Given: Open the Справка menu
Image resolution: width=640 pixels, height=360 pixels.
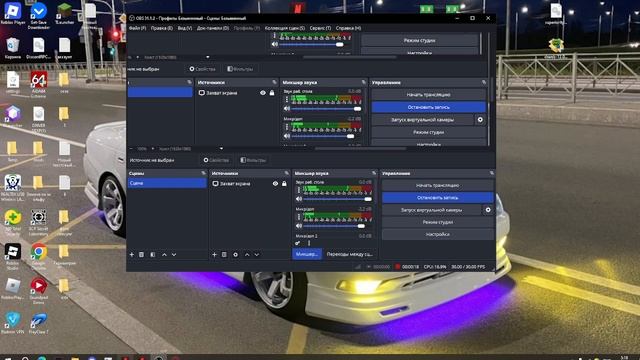Looking at the screenshot, I should coord(348,28).
